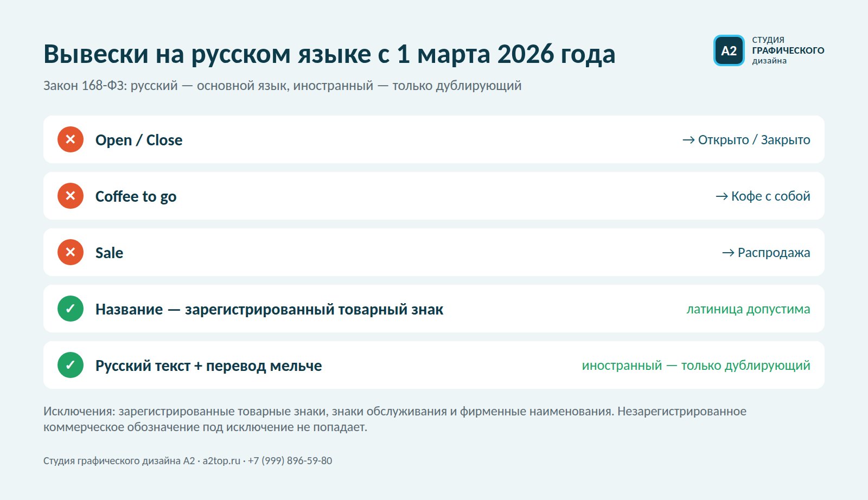The width and height of the screenshot is (868, 500).
Task: Click 'Русский текст + перевод мельче'
Action: click(x=208, y=366)
